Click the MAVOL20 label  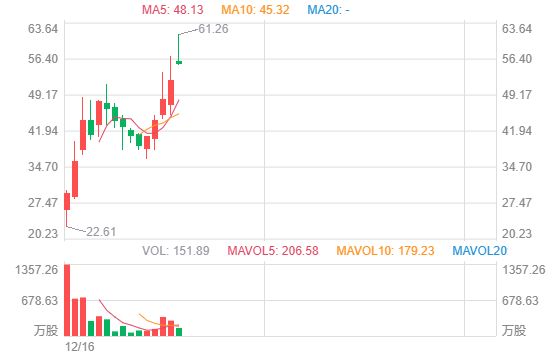[x=480, y=251]
